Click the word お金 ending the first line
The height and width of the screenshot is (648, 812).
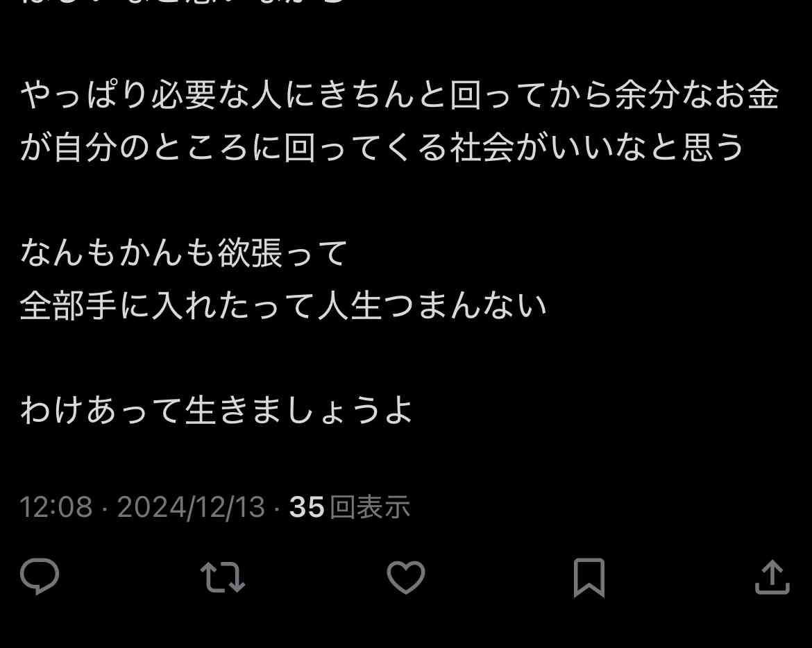point(747,95)
